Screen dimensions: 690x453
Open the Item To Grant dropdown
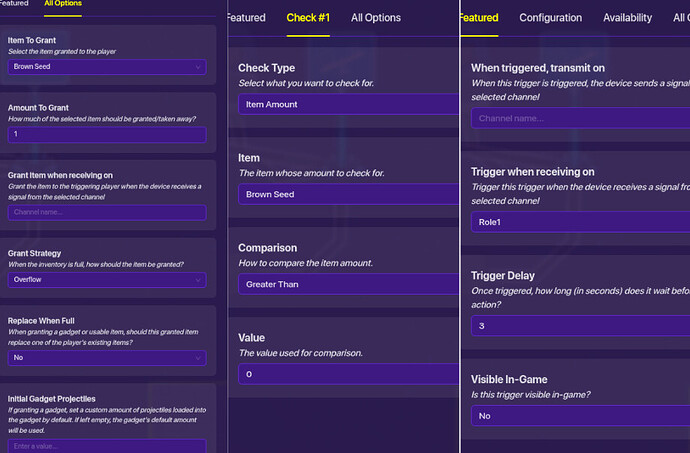coord(108,67)
